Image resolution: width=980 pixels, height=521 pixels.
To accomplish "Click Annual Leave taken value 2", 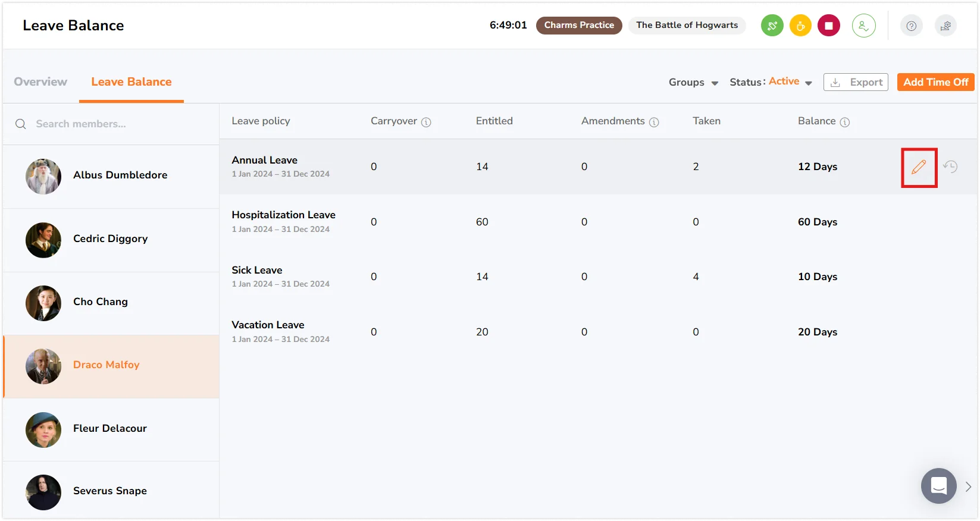I will point(696,167).
